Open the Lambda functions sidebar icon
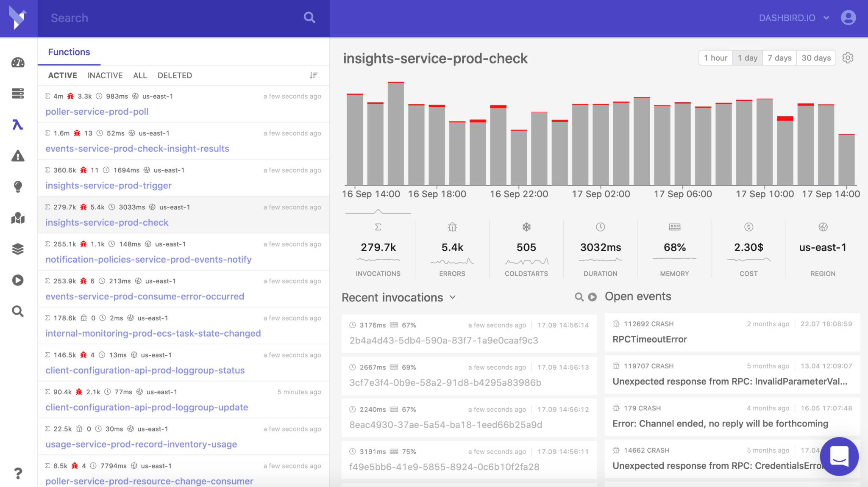The image size is (868, 487). (x=17, y=125)
